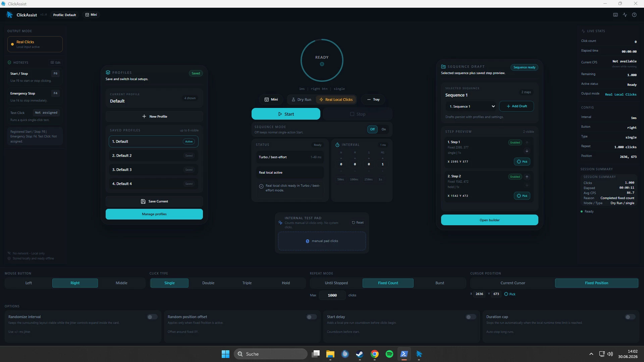Viewport: 644px width, 362px height.
Task: Toggle the Duration cap switch
Action: [x=630, y=317]
